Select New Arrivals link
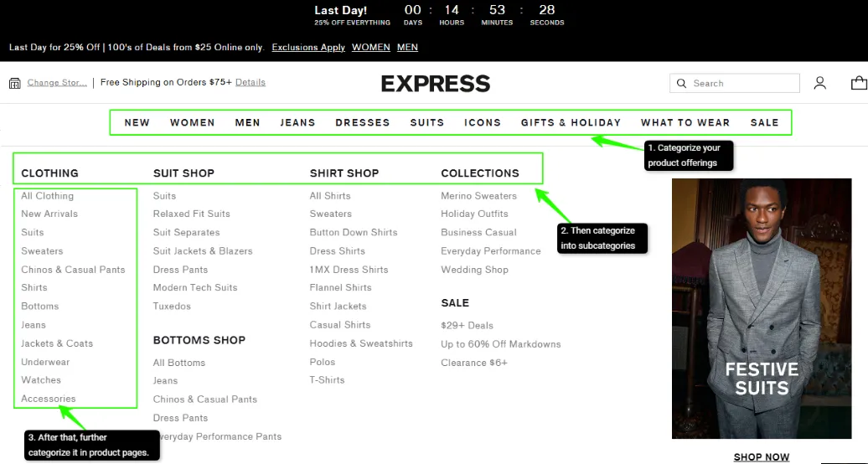The width and height of the screenshot is (868, 464). point(49,214)
